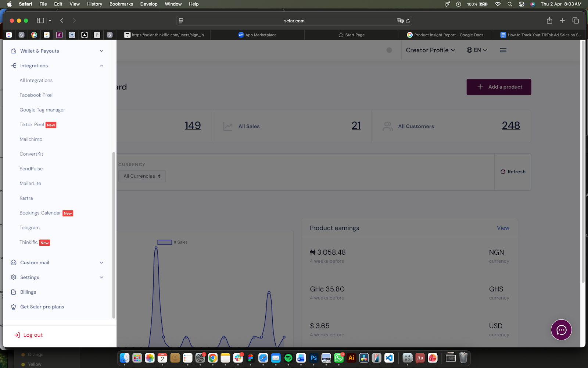Click the View link in Product earnings
Viewport: 588px width, 368px height.
503,228
